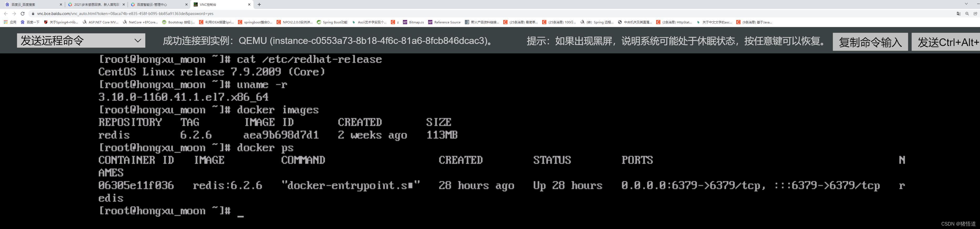Click the container ID '06305e11f036'
Image resolution: width=980 pixels, height=229 pixels.
(x=136, y=186)
